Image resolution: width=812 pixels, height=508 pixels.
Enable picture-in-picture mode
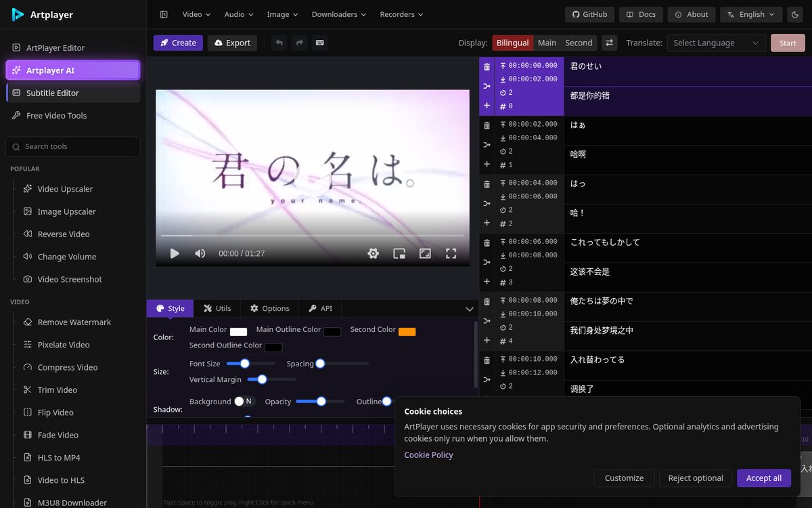[399, 253]
